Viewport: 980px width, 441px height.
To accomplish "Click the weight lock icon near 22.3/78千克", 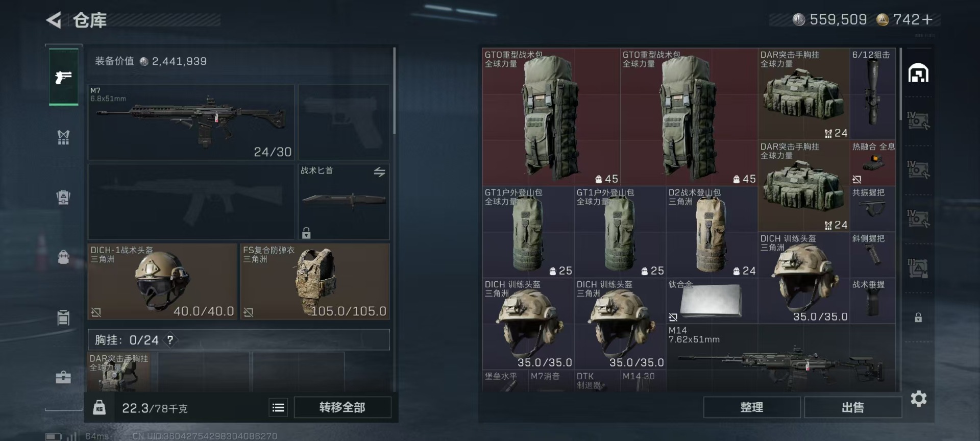I will click(x=99, y=407).
